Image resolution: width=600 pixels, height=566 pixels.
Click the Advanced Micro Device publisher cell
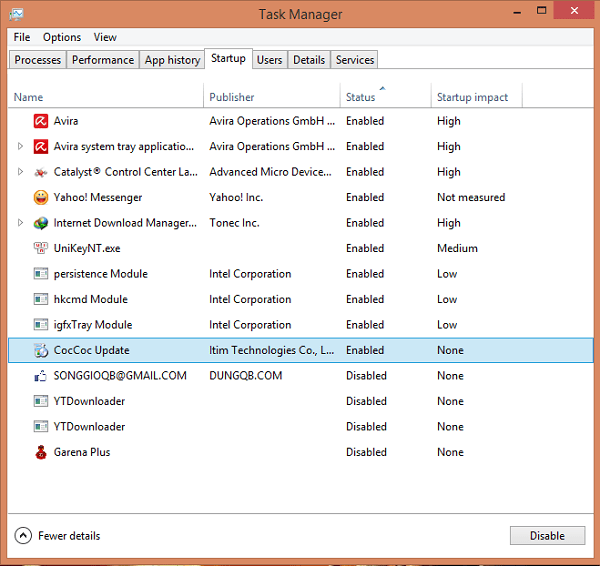coord(270,172)
